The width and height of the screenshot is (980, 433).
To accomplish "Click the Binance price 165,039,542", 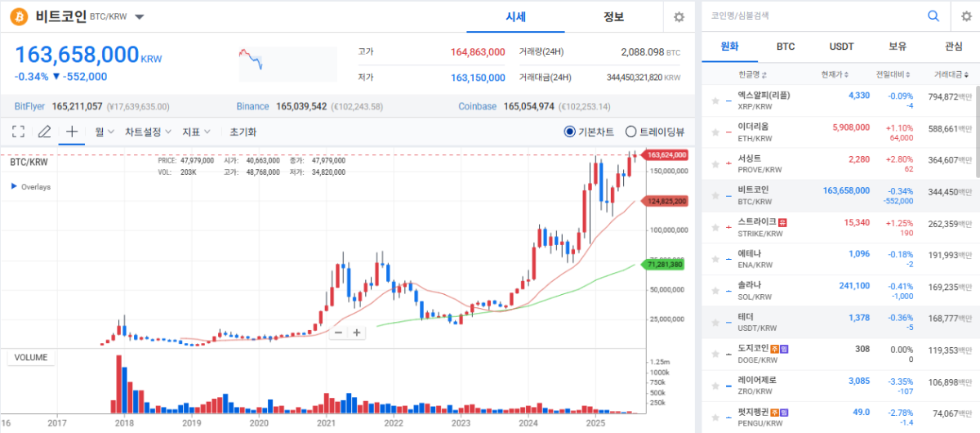I will pyautogui.click(x=301, y=106).
